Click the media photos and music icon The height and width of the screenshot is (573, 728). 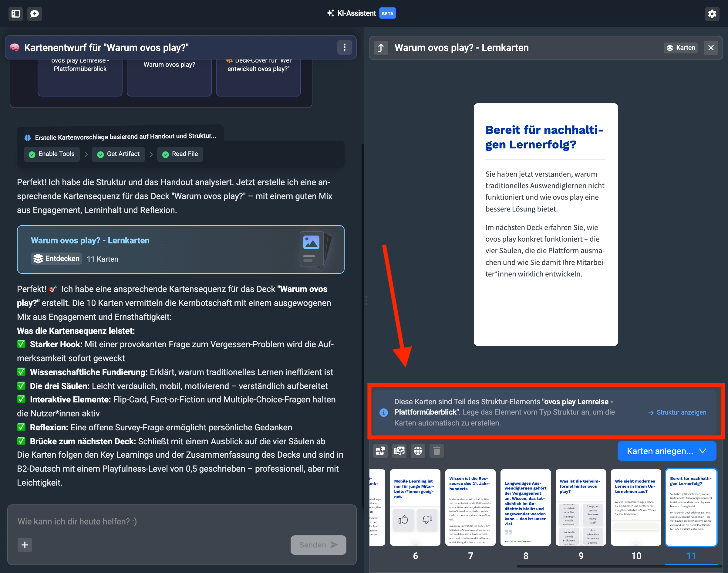(399, 451)
